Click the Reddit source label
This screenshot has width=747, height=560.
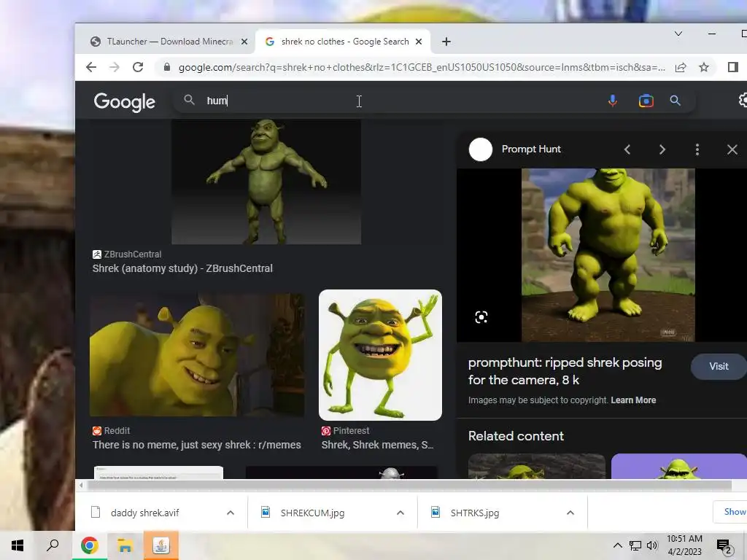click(x=117, y=430)
